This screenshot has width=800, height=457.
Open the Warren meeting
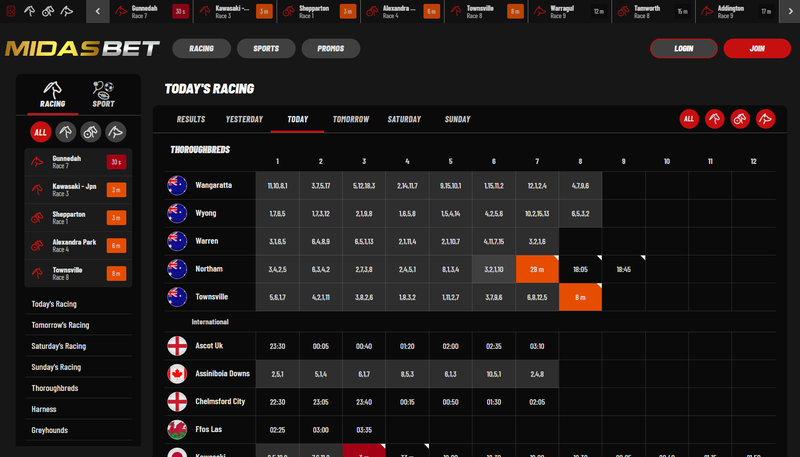(x=207, y=241)
